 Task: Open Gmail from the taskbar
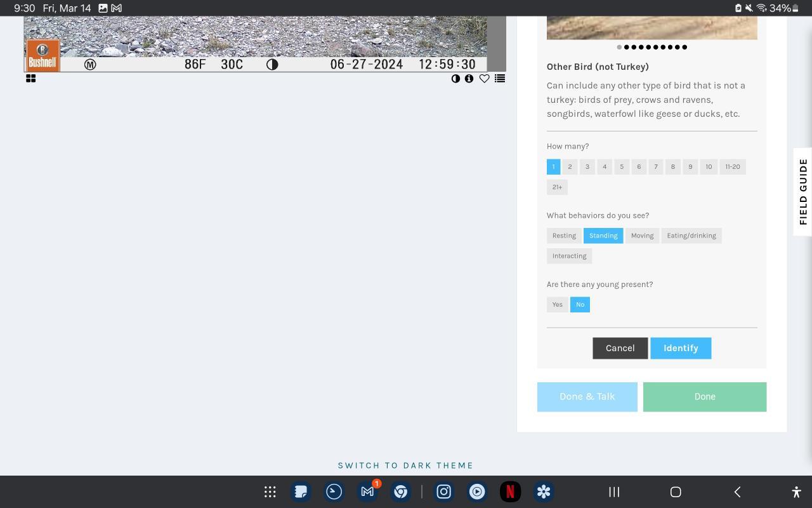367,492
